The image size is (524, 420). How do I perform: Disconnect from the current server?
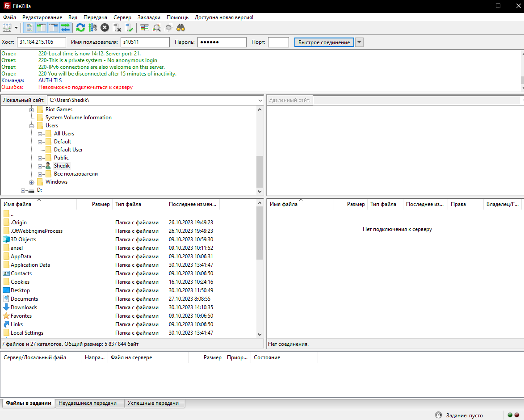[x=117, y=28]
